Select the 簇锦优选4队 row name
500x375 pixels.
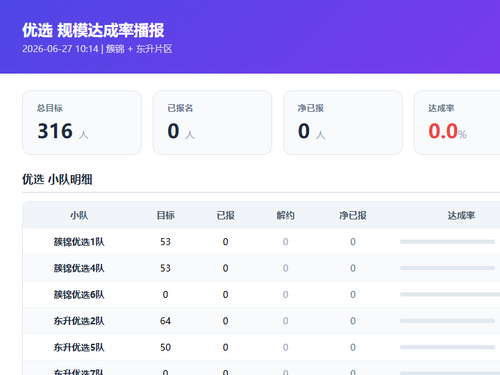pos(79,268)
